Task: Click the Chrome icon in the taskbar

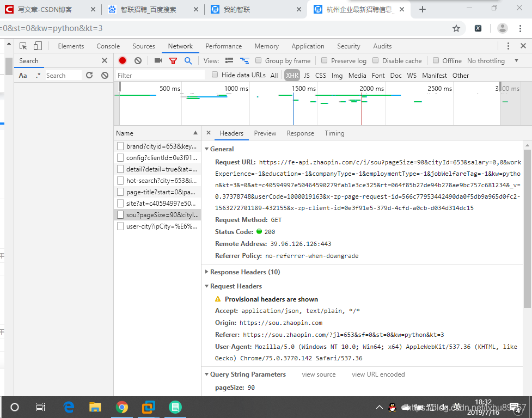Action: pos(122,407)
